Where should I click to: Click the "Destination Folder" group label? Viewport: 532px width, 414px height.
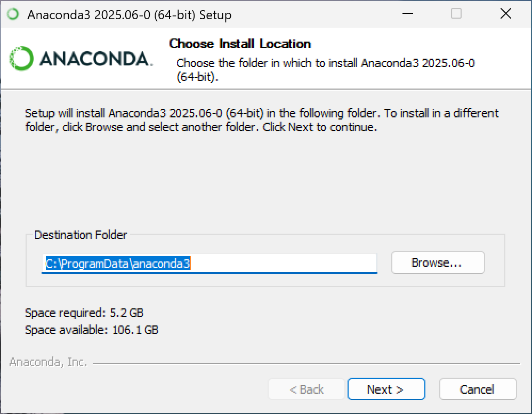[80, 235]
